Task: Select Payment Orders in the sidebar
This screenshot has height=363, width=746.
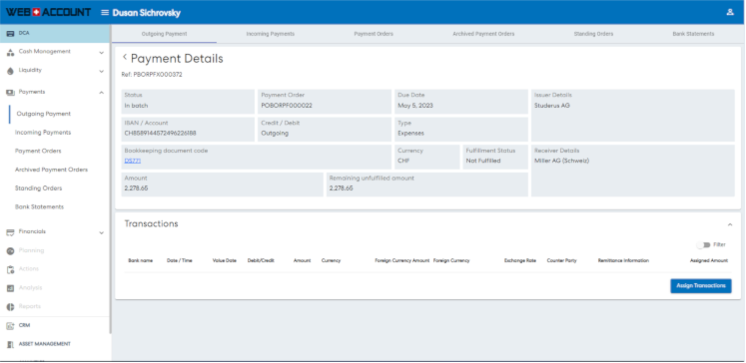Action: [x=38, y=151]
